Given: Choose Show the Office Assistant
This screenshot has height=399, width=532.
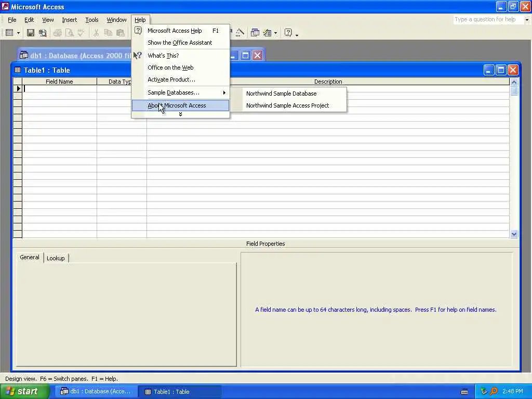Looking at the screenshot, I should point(180,43).
